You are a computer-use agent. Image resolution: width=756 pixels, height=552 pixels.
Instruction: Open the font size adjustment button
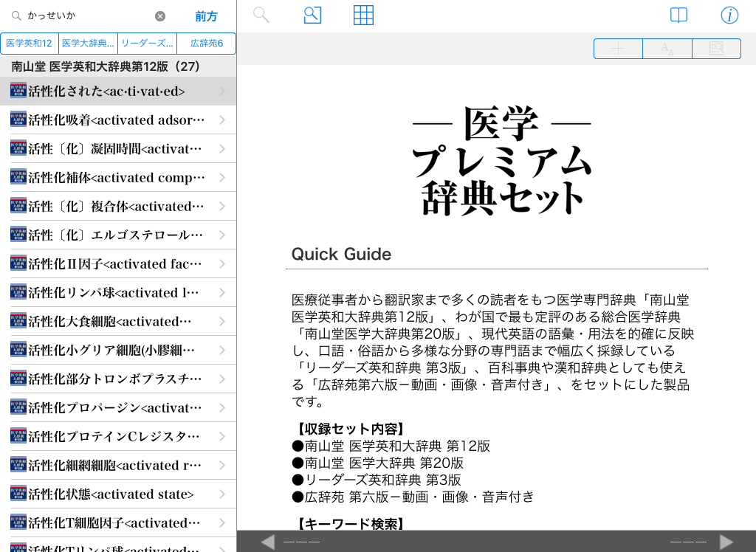[667, 49]
